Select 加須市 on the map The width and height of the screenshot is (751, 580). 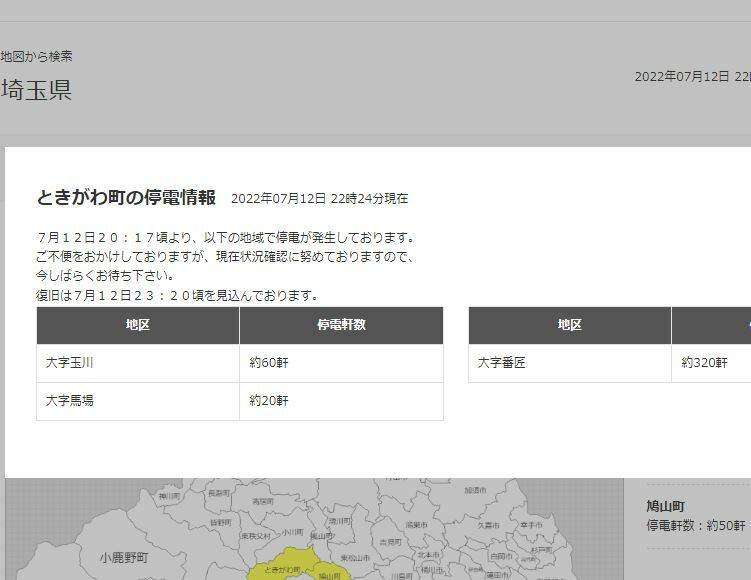[475, 490]
